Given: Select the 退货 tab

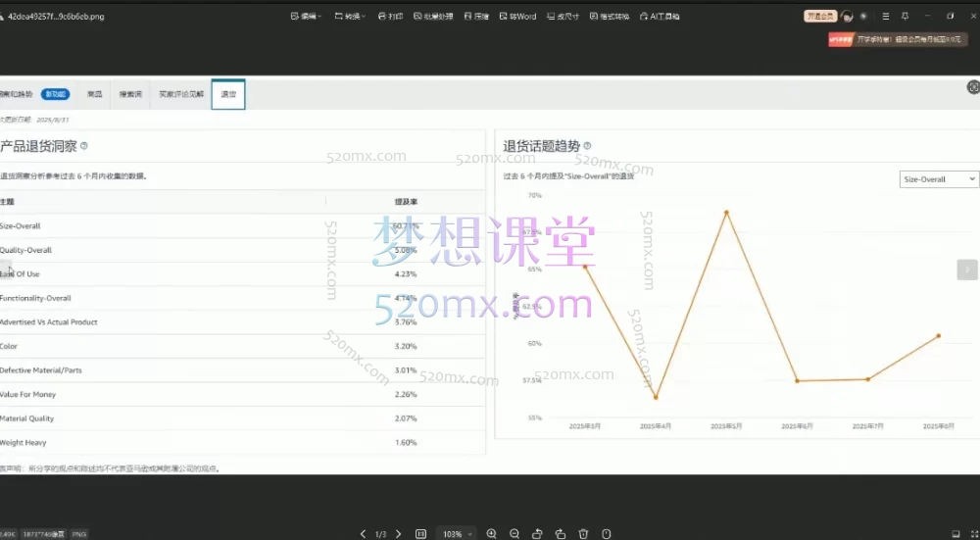Looking at the screenshot, I should click(228, 94).
